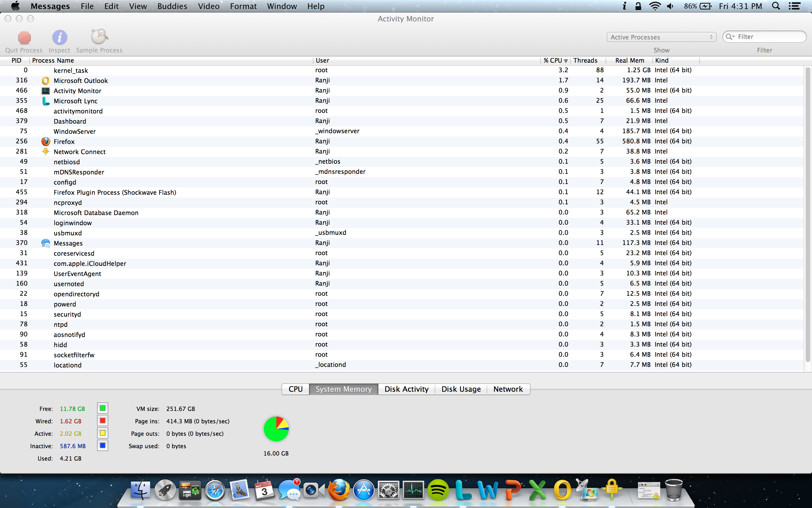The width and height of the screenshot is (812, 508).
Task: Switch to the CPU tab
Action: coord(295,389)
